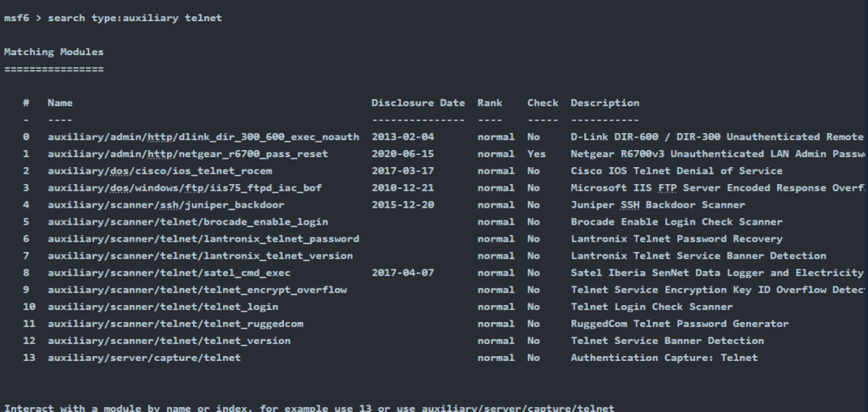Screen dimensions: 868x412
Task: Click the satel_cmd_exec module path
Action: pos(169,273)
